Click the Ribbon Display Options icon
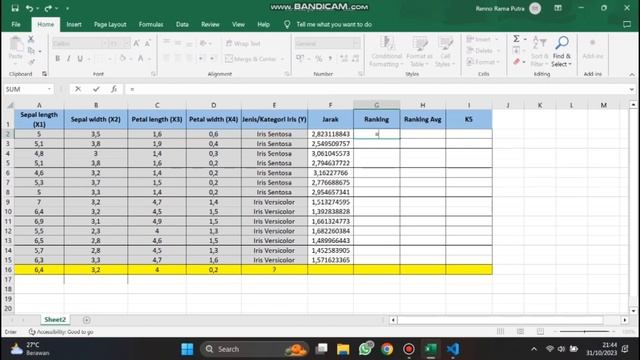 [558, 8]
